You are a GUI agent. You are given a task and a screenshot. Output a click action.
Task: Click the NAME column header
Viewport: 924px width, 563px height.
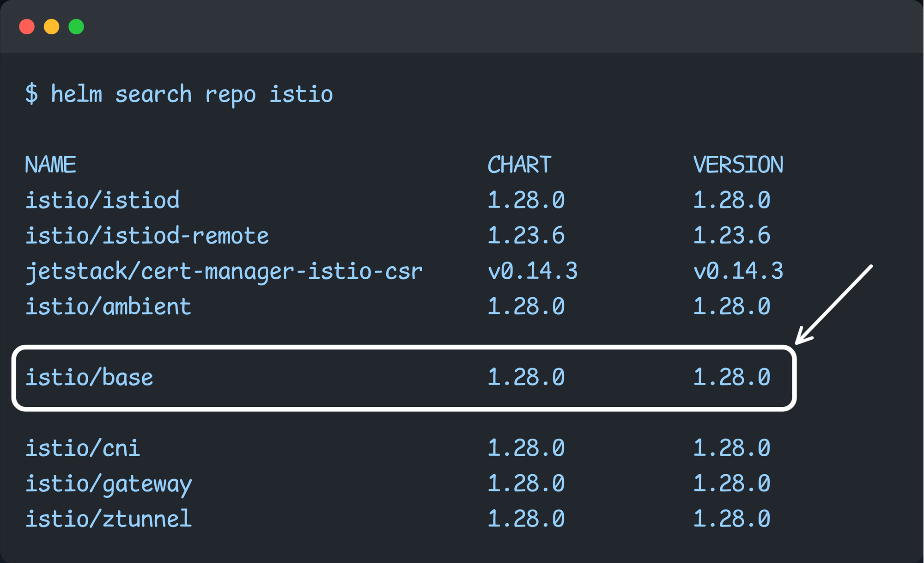[x=51, y=165]
